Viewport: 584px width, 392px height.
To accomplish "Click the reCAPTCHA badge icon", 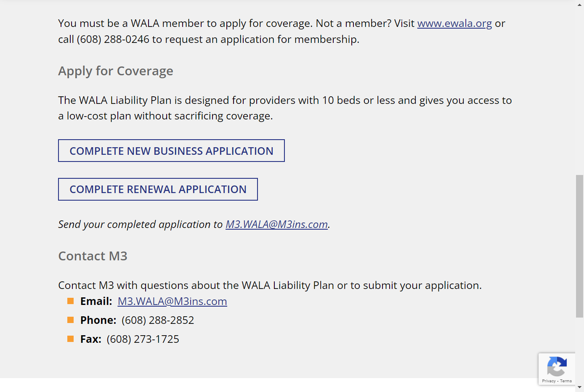I will 557,366.
